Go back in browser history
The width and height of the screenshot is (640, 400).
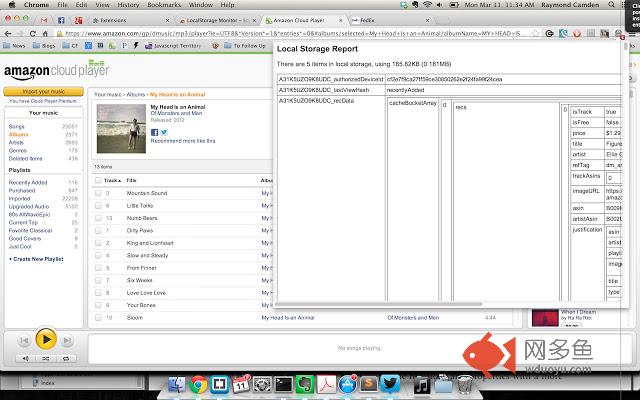(8, 33)
